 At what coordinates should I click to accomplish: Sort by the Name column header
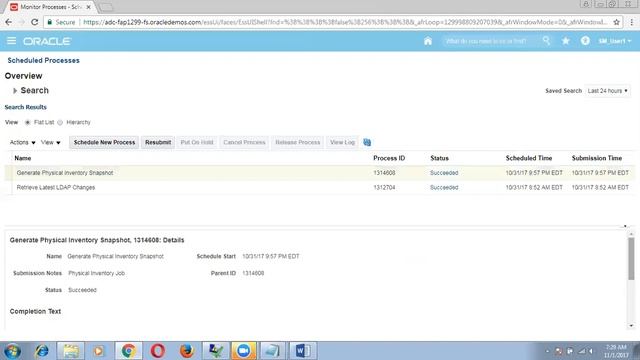[x=22, y=158]
